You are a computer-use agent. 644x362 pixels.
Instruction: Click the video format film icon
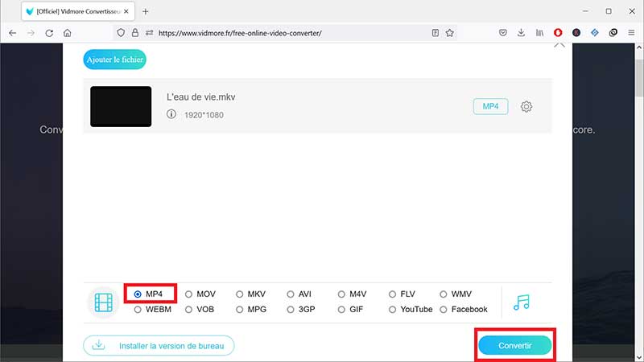coord(104,302)
